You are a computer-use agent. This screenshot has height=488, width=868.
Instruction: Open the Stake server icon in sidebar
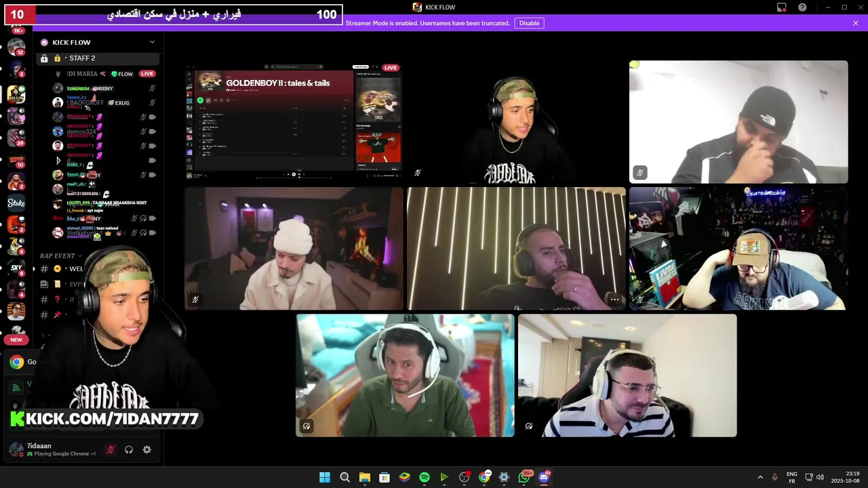pos(16,203)
